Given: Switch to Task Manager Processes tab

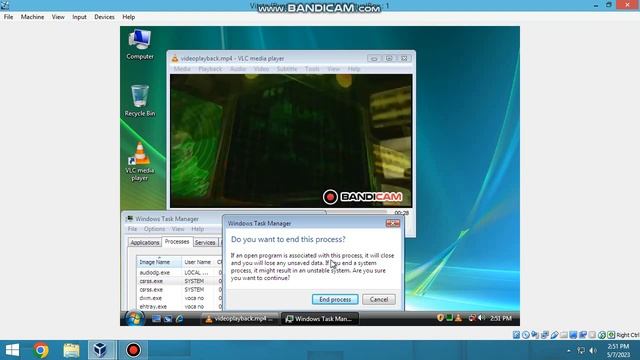Looking at the screenshot, I should click(x=177, y=242).
